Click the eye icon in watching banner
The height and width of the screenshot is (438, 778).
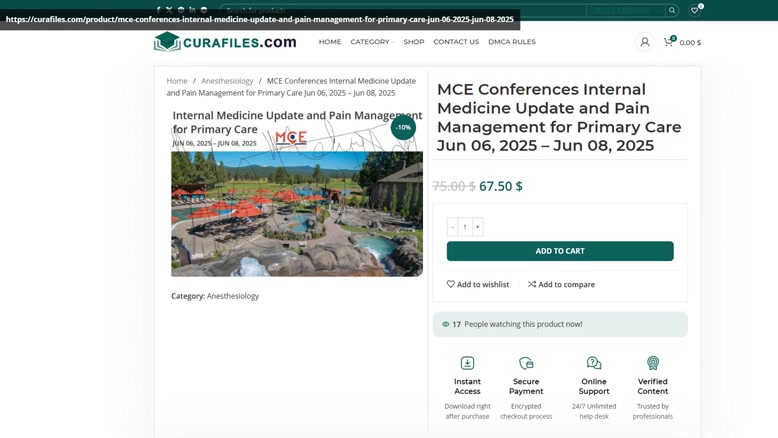446,324
